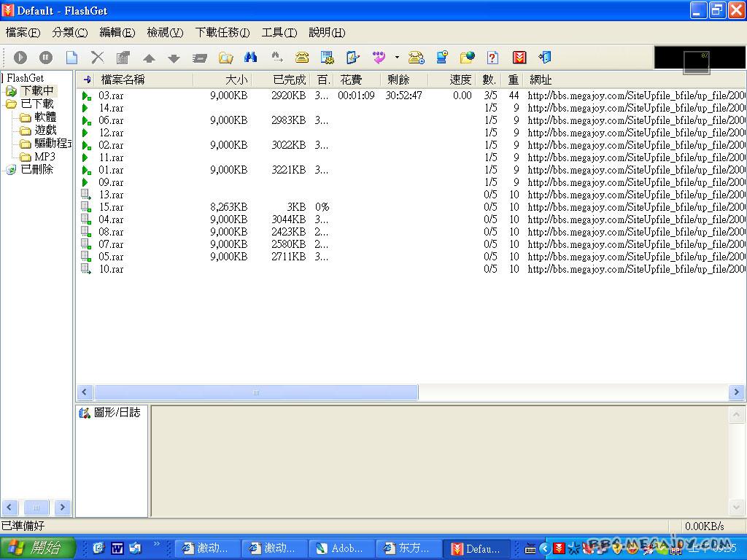Viewport: 747px width, 560px height.
Task: Click the blue exit door icon
Action: (544, 58)
